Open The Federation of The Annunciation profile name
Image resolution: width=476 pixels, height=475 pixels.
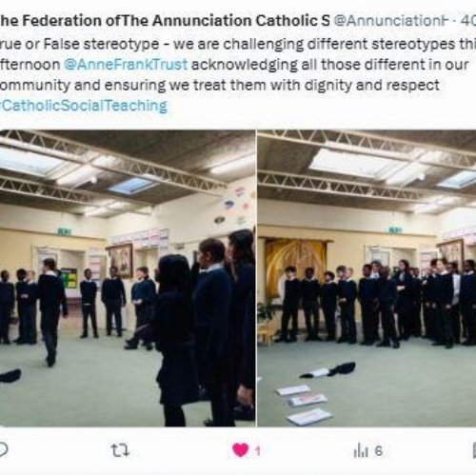[165, 21]
